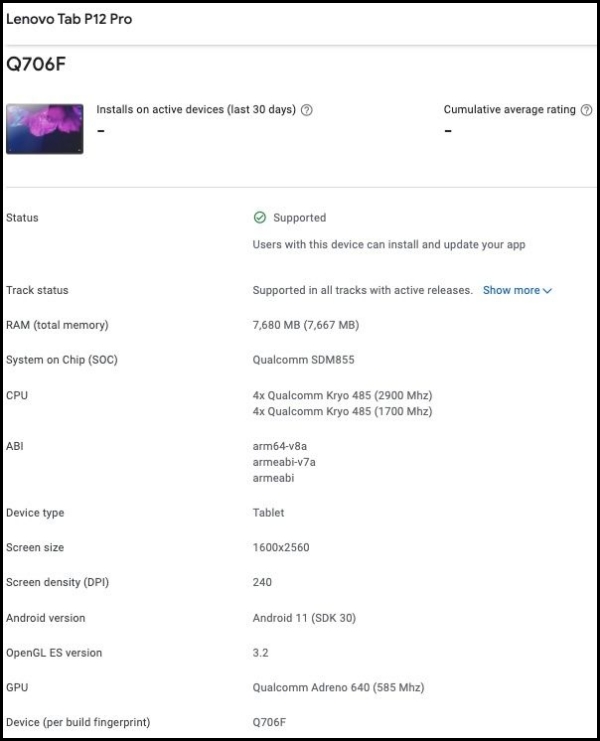Image resolution: width=600 pixels, height=741 pixels.
Task: Click the Kryo 485 1700 Mhz CPU line
Action: tap(343, 411)
